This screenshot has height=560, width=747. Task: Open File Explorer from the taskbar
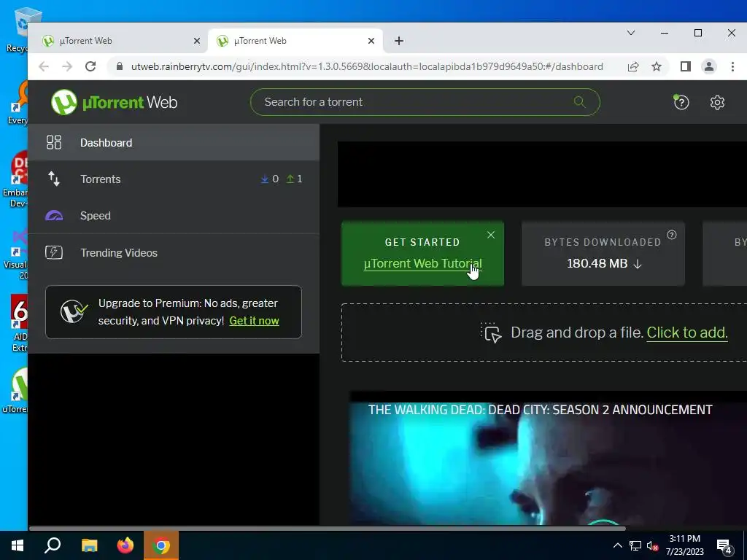point(89,545)
